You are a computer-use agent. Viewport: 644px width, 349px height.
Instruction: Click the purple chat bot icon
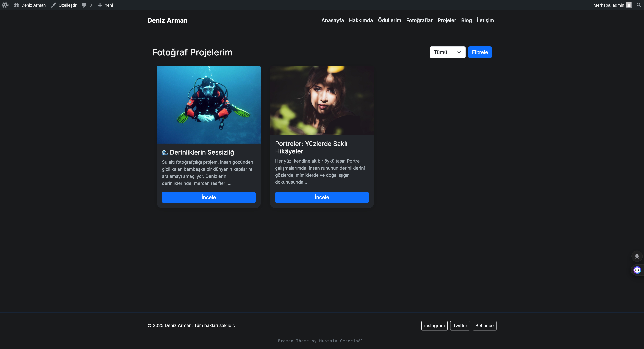coord(637,270)
